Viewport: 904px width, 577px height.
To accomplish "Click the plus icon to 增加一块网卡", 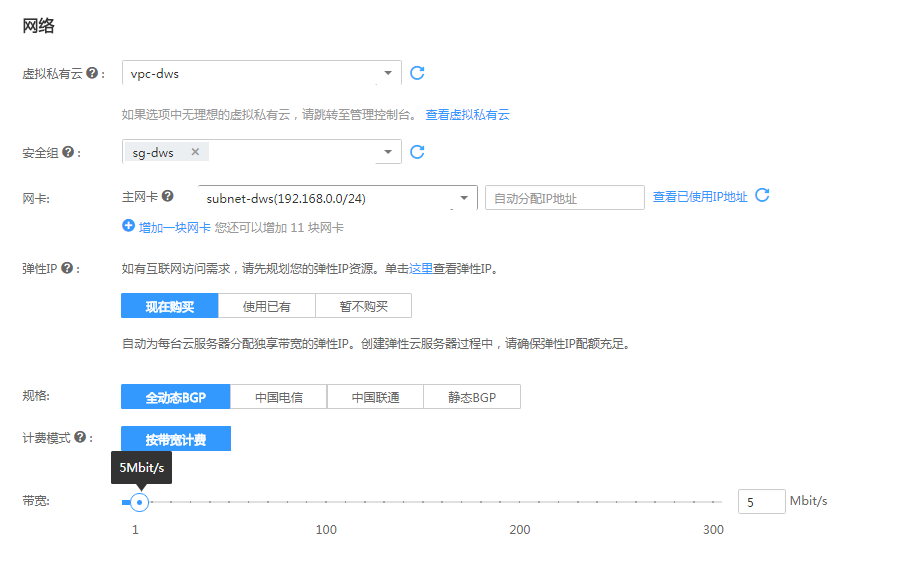I will (126, 227).
